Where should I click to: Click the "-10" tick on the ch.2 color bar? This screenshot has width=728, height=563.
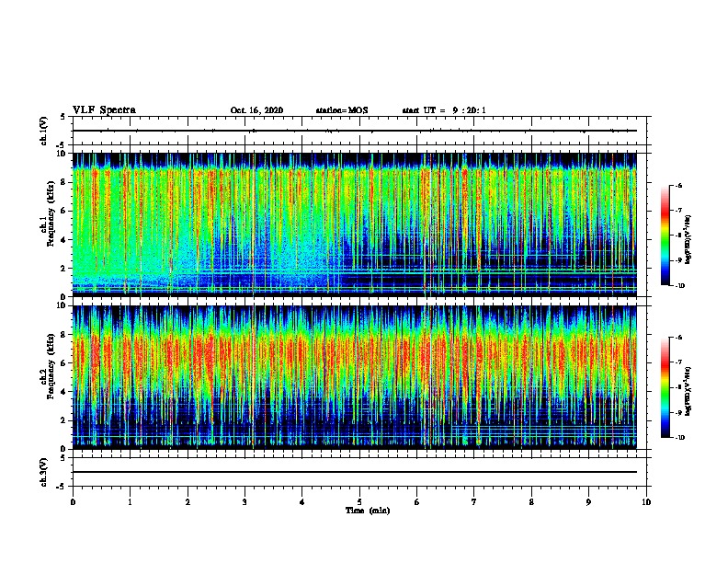[679, 438]
